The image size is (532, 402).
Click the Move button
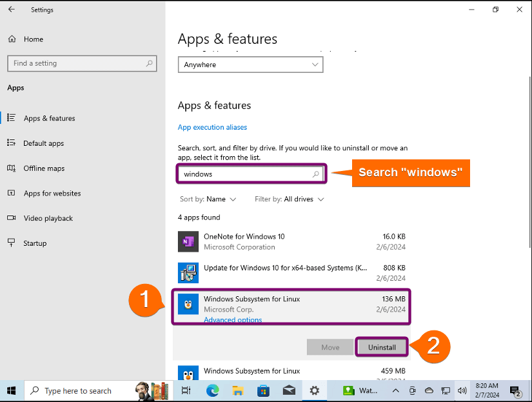point(330,347)
